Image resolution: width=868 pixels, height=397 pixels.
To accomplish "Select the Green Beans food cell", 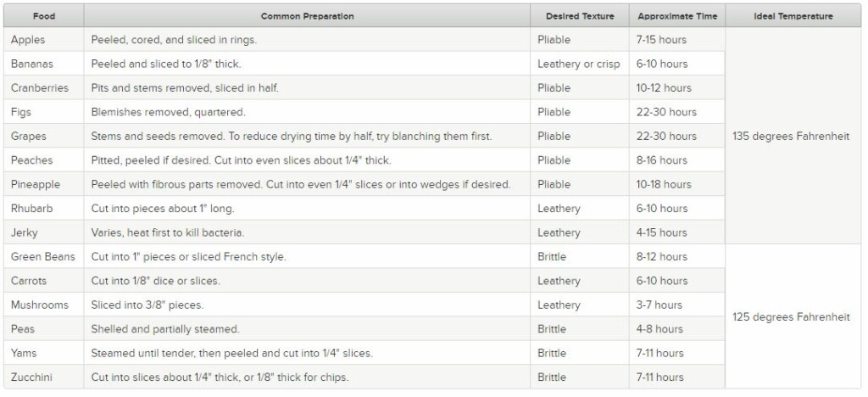I will click(43, 256).
